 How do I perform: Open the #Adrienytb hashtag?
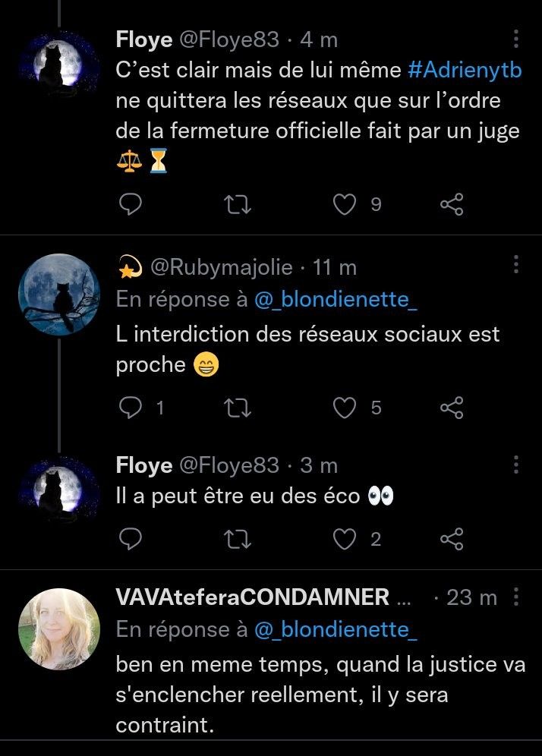pos(465,70)
